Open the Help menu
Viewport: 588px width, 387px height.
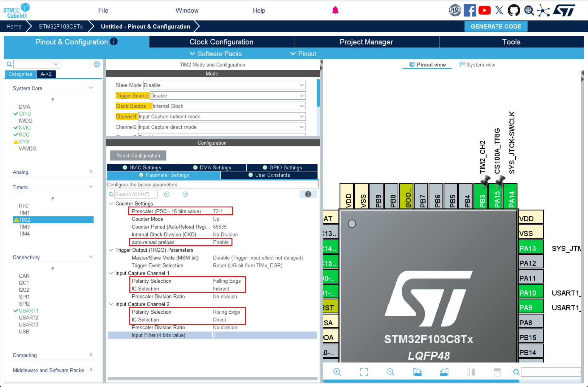[259, 11]
